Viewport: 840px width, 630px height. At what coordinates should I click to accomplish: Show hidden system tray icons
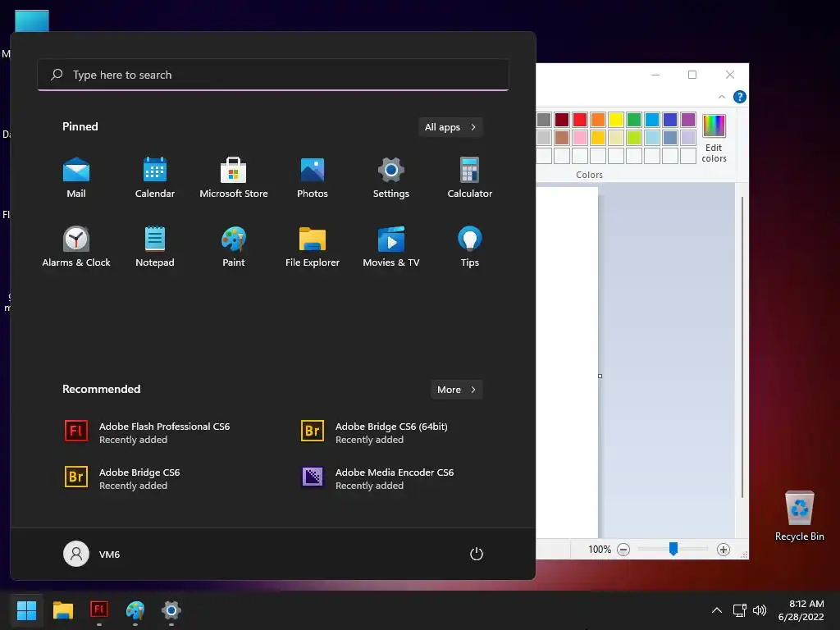point(717,610)
